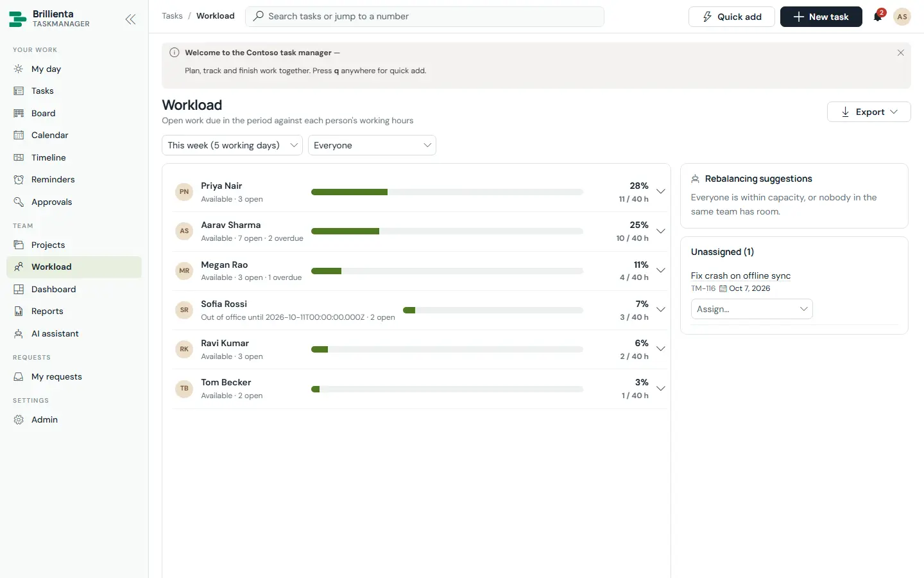Screen dimensions: 924x578
Task: Click the Dashboard grid icon
Action: click(x=19, y=289)
